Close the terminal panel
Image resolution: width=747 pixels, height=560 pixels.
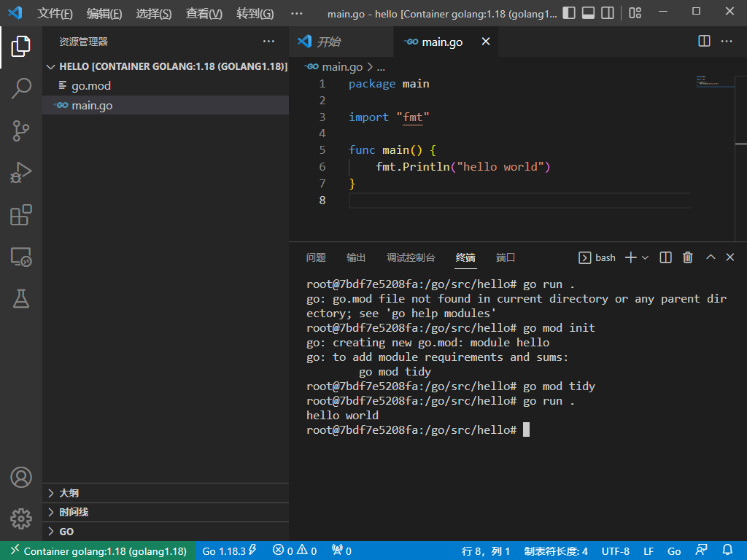click(x=729, y=257)
